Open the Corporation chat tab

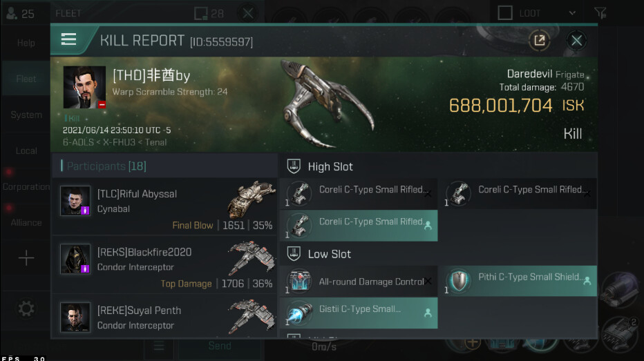[26, 186]
